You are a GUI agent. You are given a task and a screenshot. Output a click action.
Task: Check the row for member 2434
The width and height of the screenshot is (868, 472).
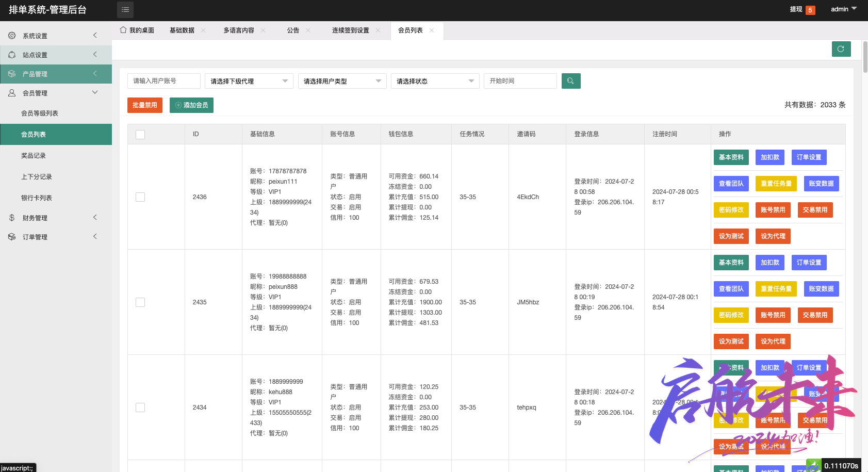coord(140,408)
